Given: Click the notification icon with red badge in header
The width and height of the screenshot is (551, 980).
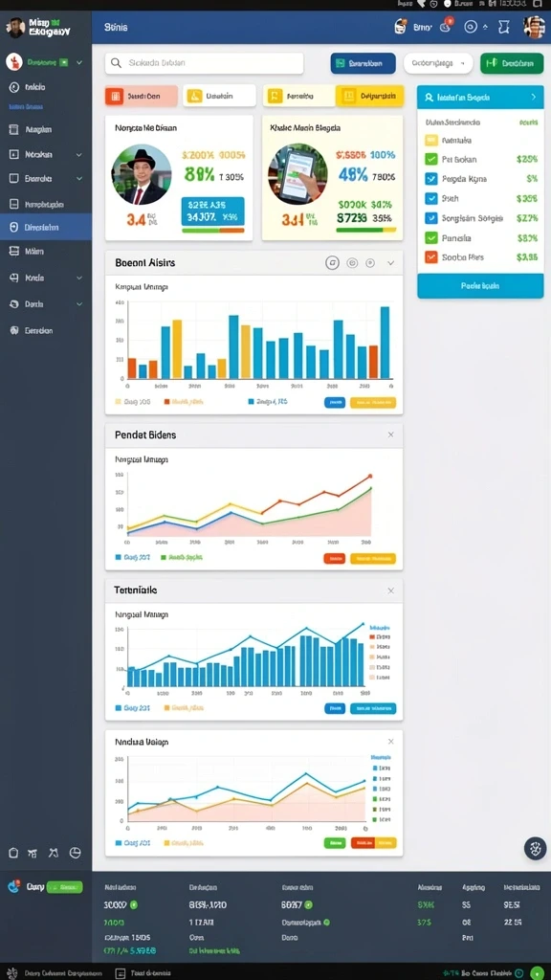Looking at the screenshot, I should point(446,26).
